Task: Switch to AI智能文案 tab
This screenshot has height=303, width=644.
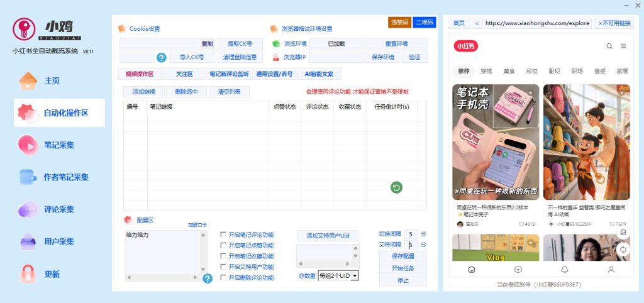Action: point(319,74)
